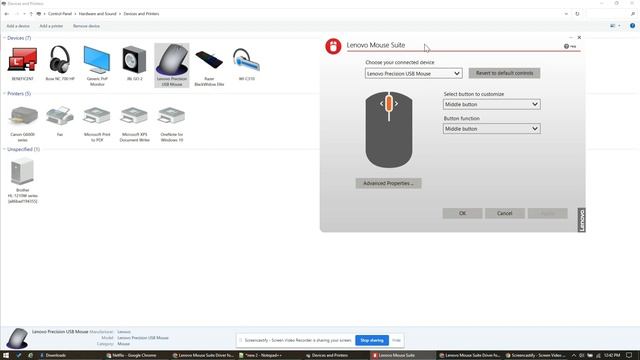Open recent locations dropdown beside the Forward arrow
Screen dimensions: 640x360
pyautogui.click(x=24, y=14)
